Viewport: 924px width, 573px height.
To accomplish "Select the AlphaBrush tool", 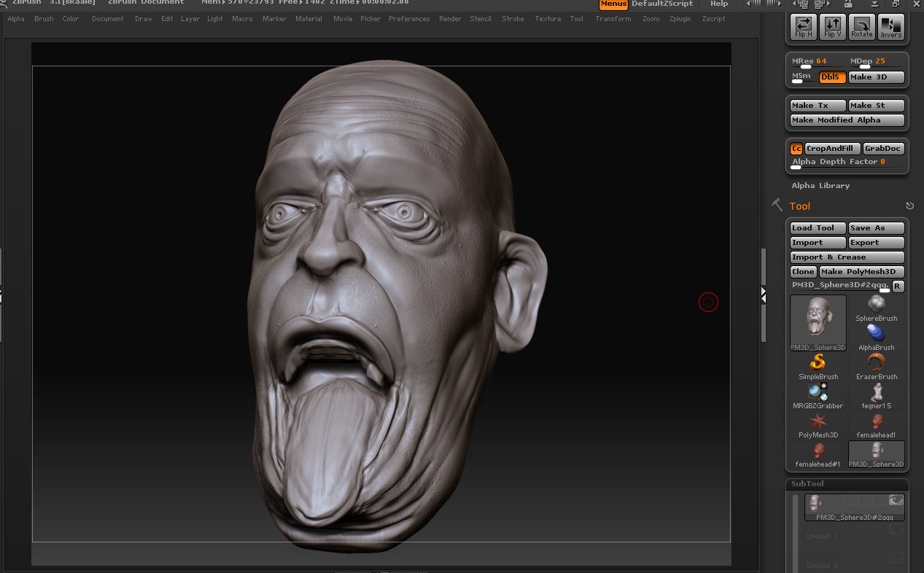I will 877,338.
